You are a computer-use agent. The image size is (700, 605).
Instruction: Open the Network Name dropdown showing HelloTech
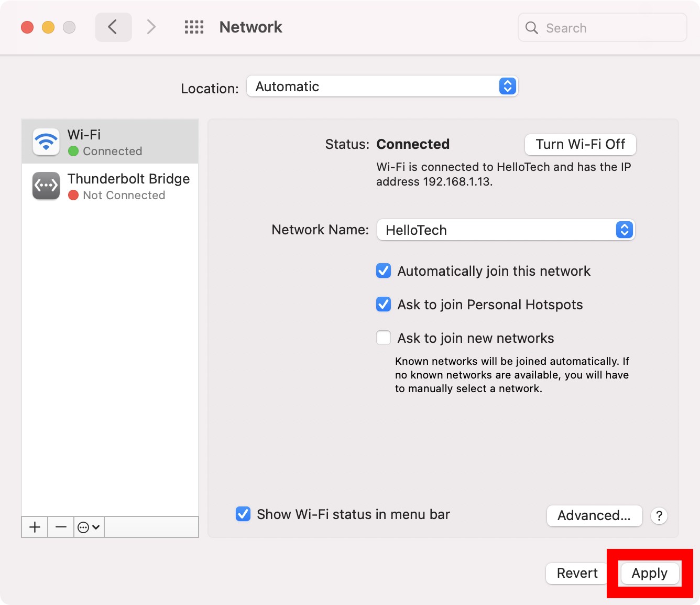pos(506,230)
